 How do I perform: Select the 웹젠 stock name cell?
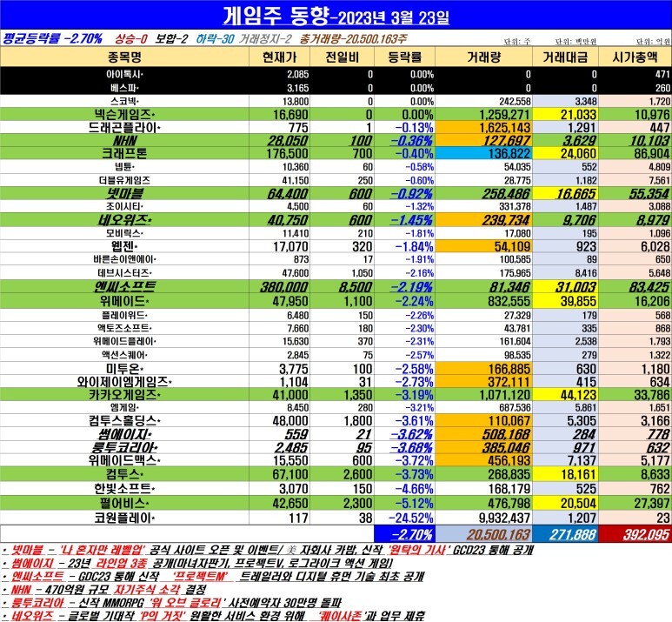[124, 246]
